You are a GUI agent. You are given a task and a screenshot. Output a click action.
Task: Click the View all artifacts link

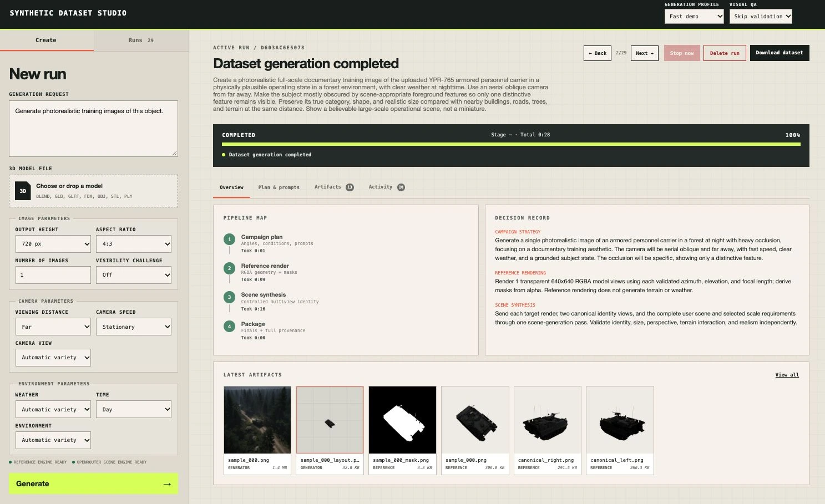click(787, 375)
